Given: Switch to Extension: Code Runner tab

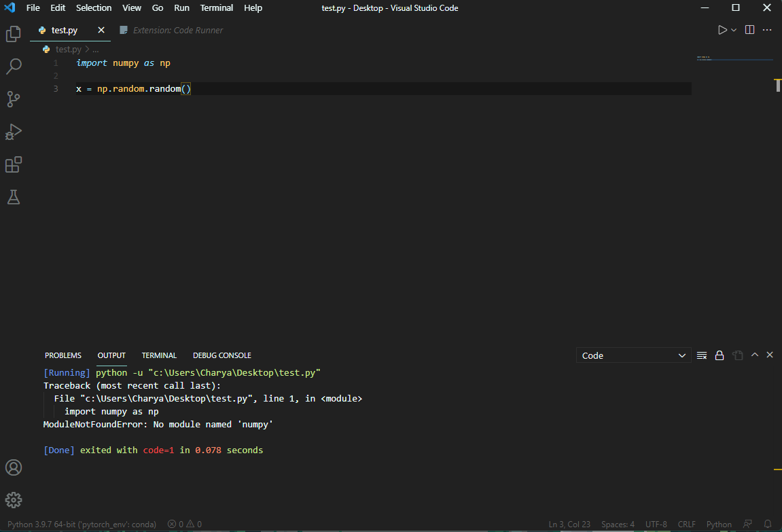Looking at the screenshot, I should tap(171, 31).
